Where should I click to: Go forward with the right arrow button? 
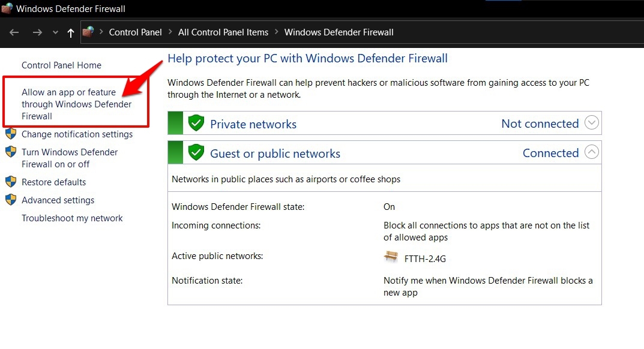(37, 32)
